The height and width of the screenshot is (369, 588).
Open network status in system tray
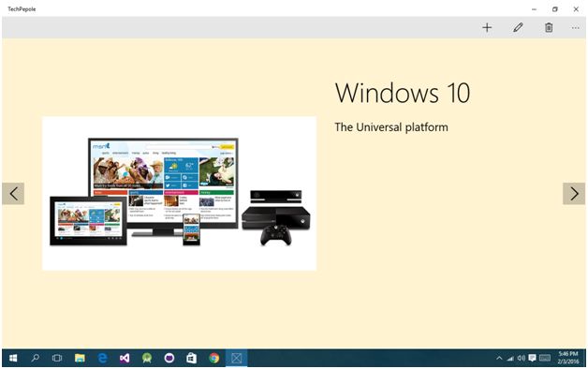pos(510,358)
